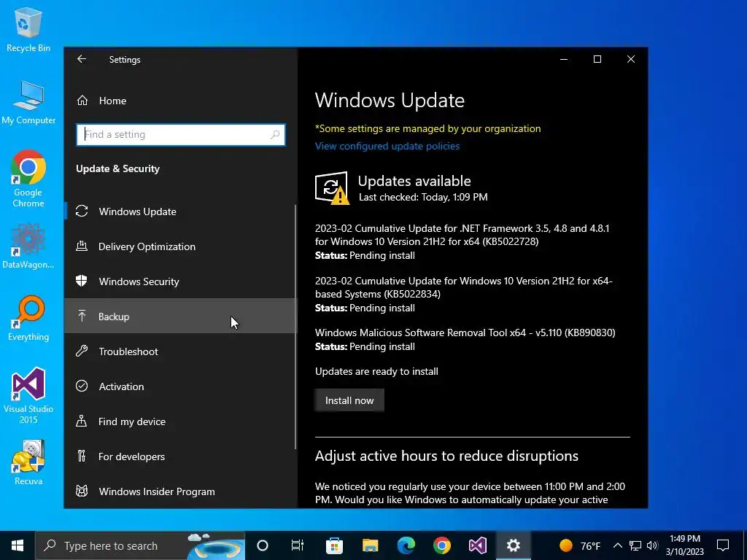Click the Install now button
Image resolution: width=747 pixels, height=560 pixels.
click(x=349, y=400)
